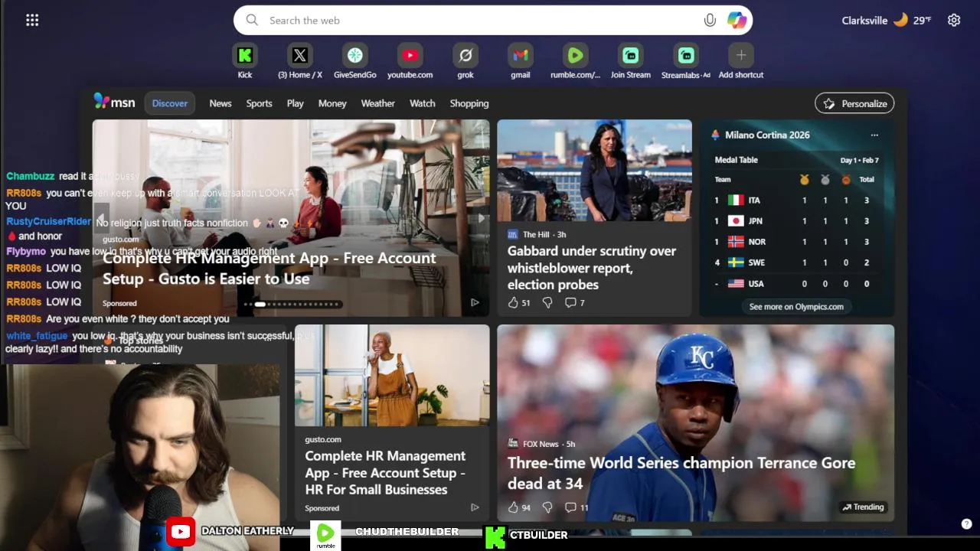This screenshot has width=980, height=551.
Task: Click FOX News source label
Action: (541, 444)
